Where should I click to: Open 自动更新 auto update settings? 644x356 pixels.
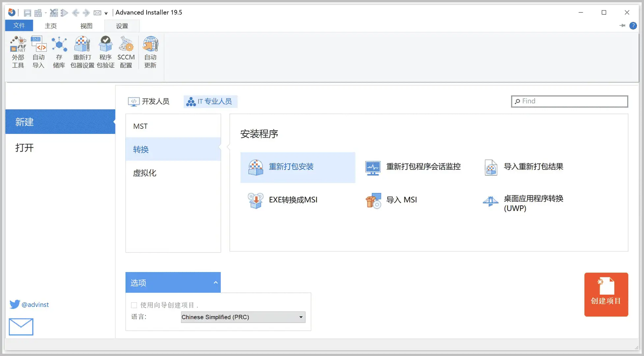tap(151, 52)
